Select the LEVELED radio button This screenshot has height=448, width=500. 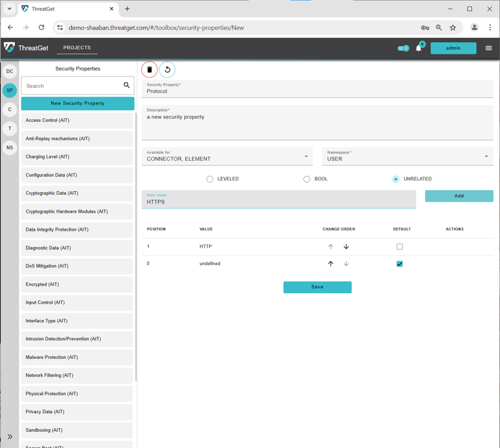point(210,179)
